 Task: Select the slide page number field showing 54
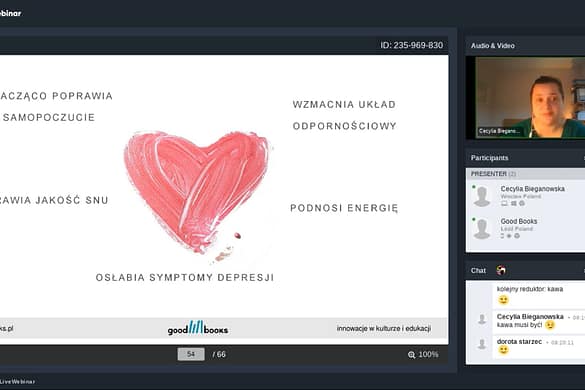191,354
